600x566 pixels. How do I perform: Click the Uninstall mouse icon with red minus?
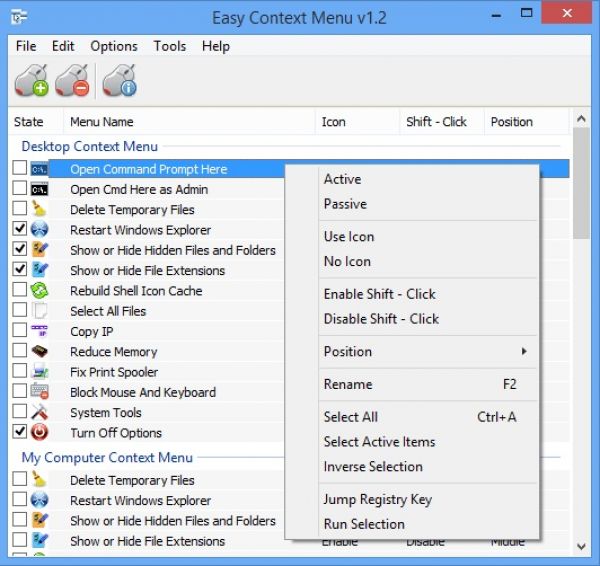tap(72, 80)
